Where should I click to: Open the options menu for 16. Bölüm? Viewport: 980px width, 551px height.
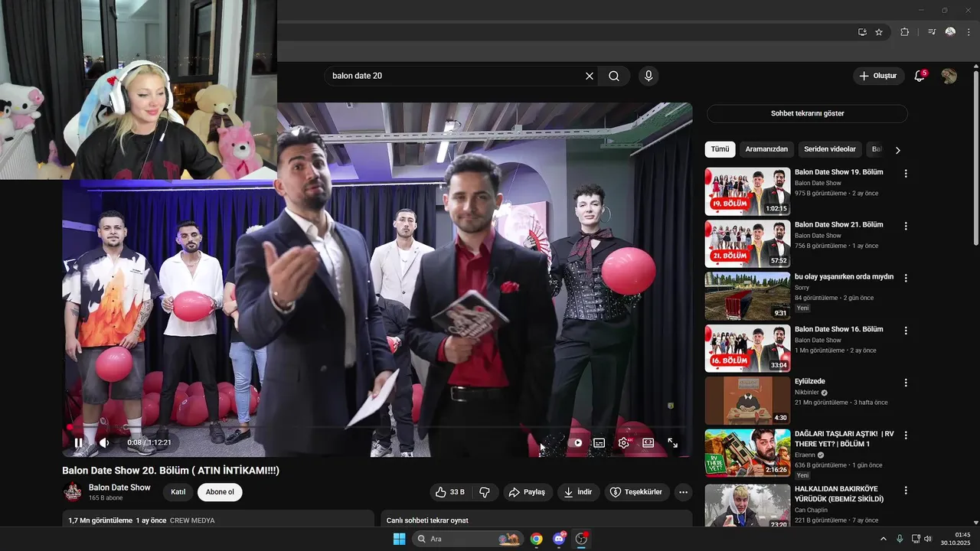point(906,331)
